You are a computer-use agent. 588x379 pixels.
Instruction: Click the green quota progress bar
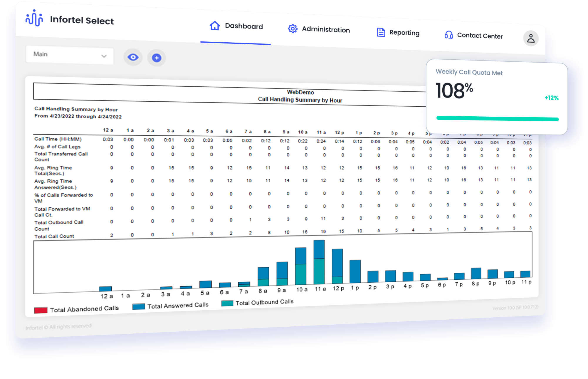(x=498, y=119)
